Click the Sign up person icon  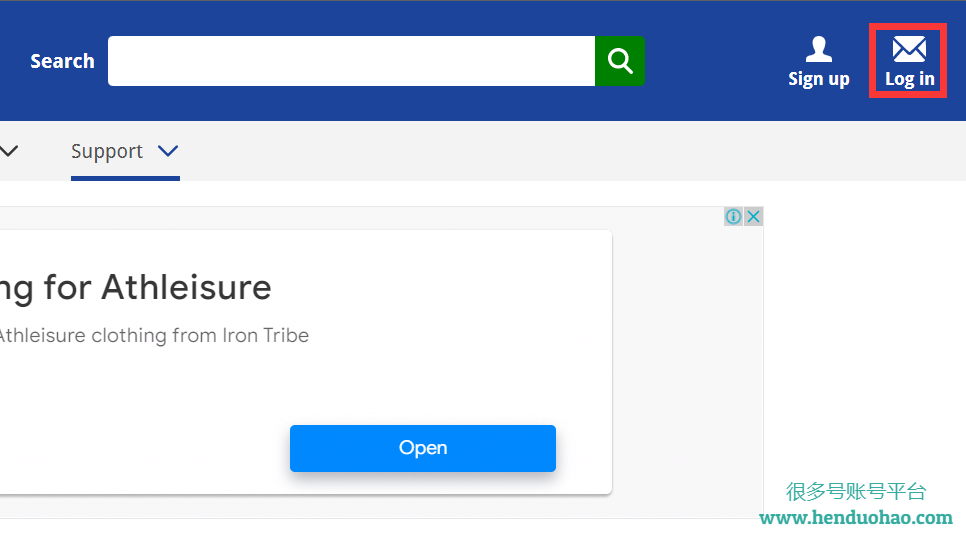(819, 48)
